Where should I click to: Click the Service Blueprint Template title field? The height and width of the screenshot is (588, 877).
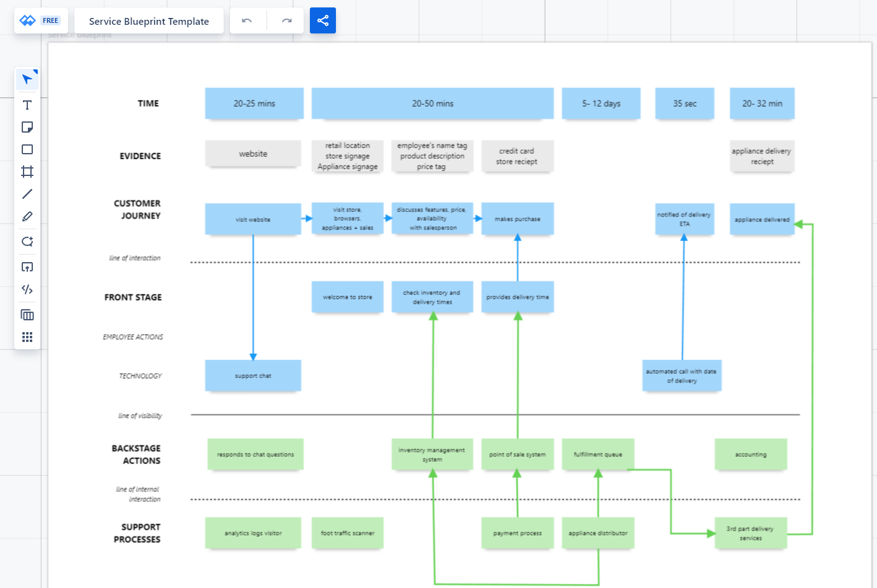point(149,20)
